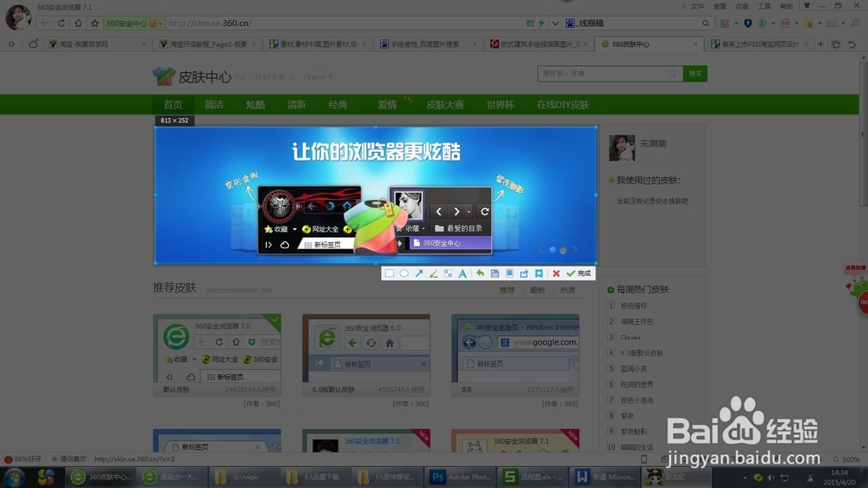This screenshot has width=868, height=488.
Task: Show next banner slide arrow
Action: [575, 250]
